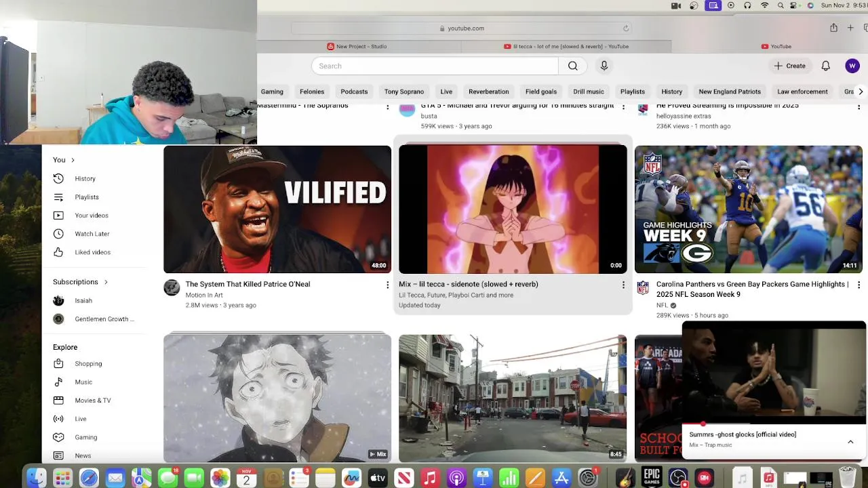Click Wi-Fi icon in menu bar
Viewport: 868px width, 488px height.
coord(765,5)
